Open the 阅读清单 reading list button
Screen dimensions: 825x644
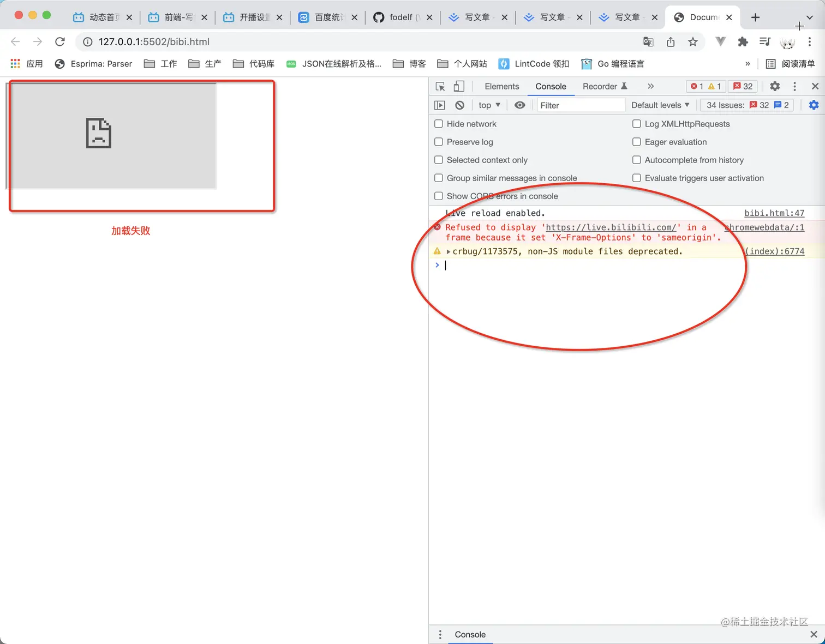pyautogui.click(x=790, y=64)
